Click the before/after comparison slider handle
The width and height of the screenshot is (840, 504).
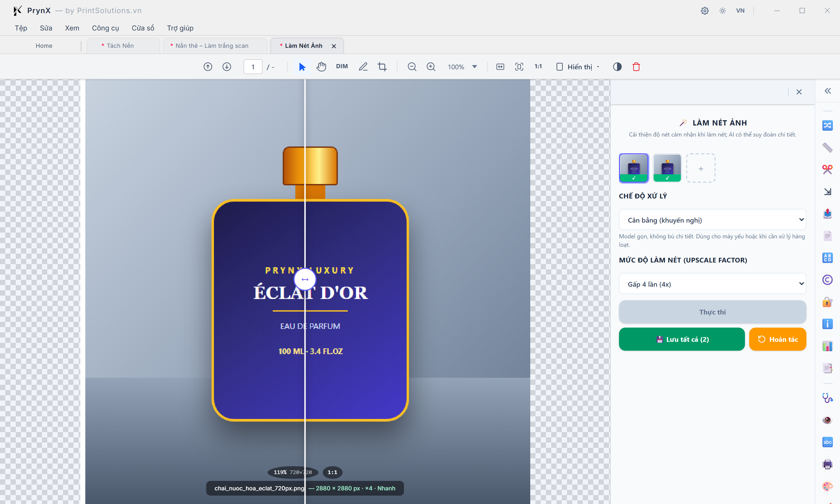pos(305,280)
